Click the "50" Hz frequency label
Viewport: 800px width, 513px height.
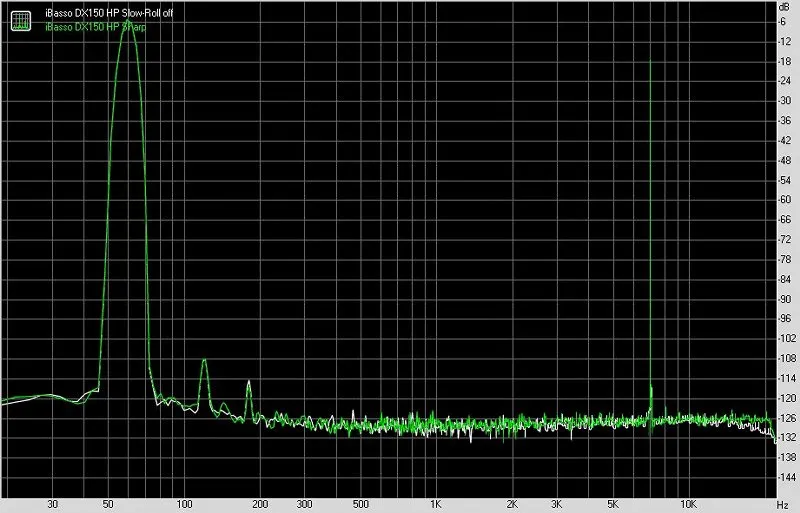[x=108, y=504]
